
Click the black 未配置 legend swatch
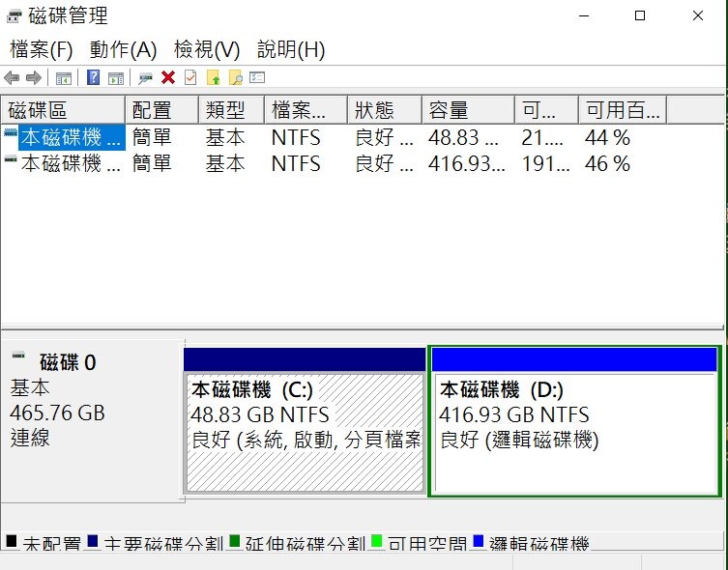(12, 541)
